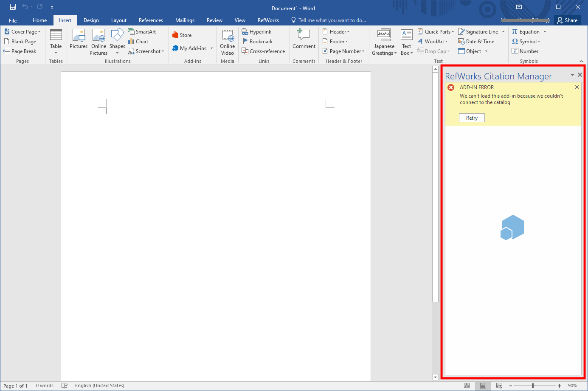Switch to Web Layout view
The image size is (588, 391).
(499, 386)
